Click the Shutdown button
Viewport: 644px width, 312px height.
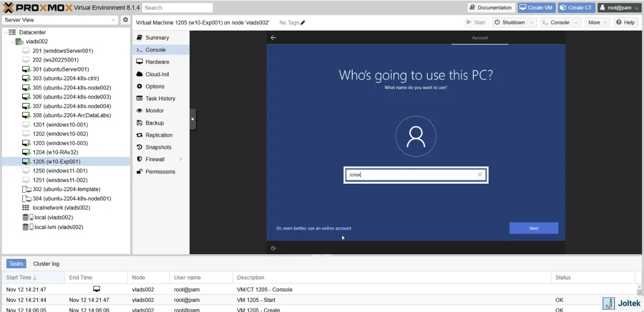pyautogui.click(x=510, y=23)
